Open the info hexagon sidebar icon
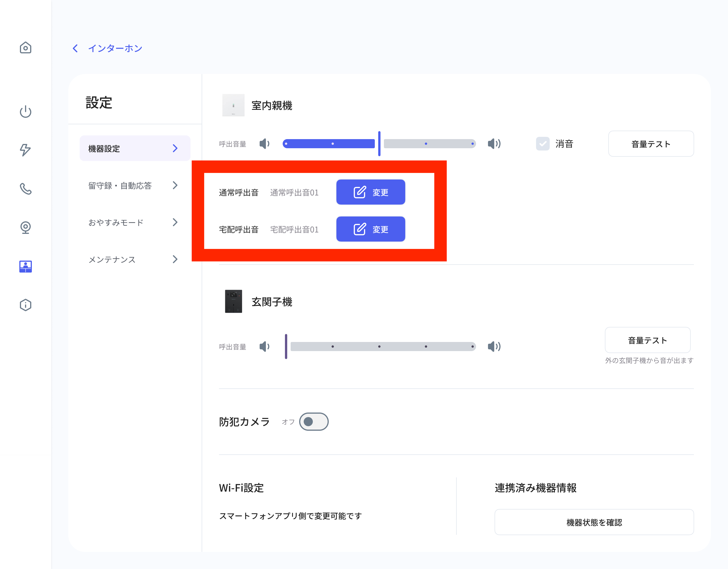The height and width of the screenshot is (569, 728). coord(25,305)
